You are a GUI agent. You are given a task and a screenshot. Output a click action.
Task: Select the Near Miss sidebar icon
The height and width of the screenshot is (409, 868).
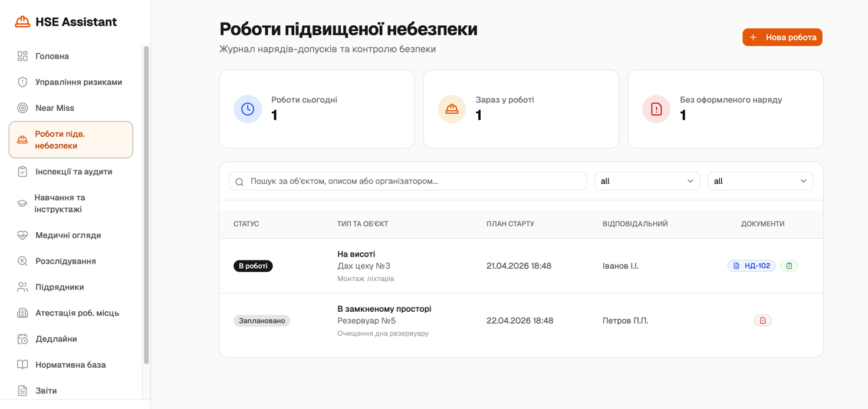(23, 107)
